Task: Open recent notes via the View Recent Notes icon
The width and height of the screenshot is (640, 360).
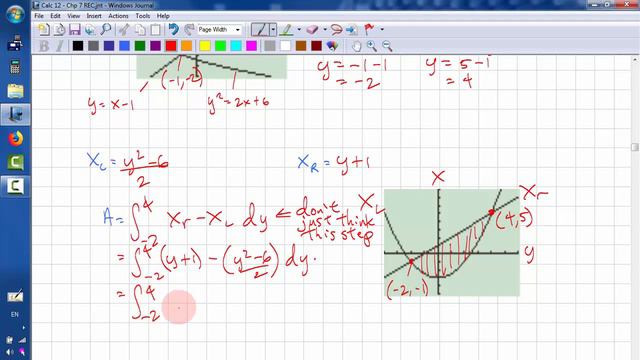Action: coord(59,29)
